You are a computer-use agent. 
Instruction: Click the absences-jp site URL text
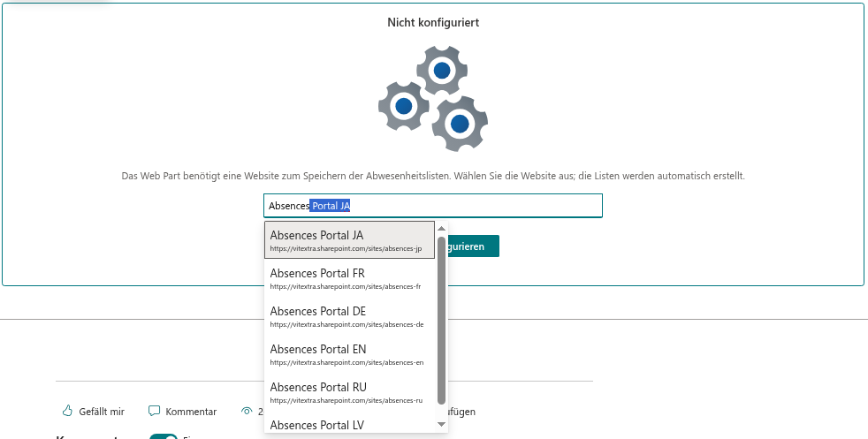click(346, 249)
